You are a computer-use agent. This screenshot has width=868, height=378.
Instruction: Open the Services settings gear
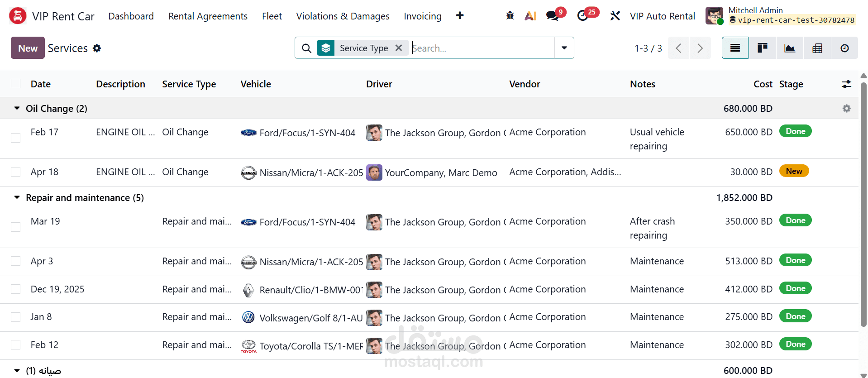click(x=97, y=48)
